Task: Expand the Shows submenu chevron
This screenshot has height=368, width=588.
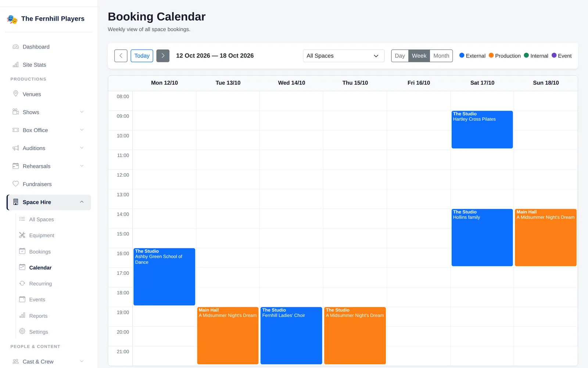Action: tap(82, 112)
